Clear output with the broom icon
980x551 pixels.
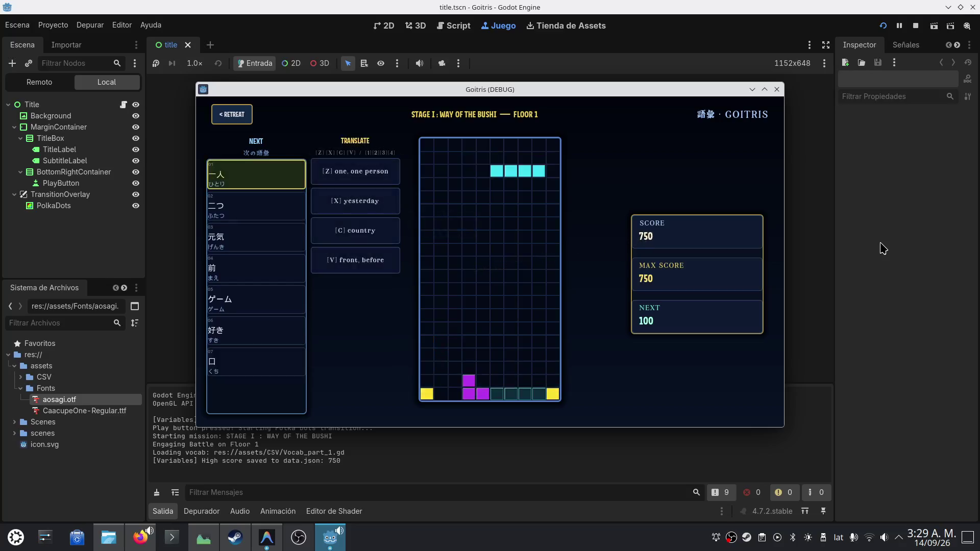click(x=157, y=492)
